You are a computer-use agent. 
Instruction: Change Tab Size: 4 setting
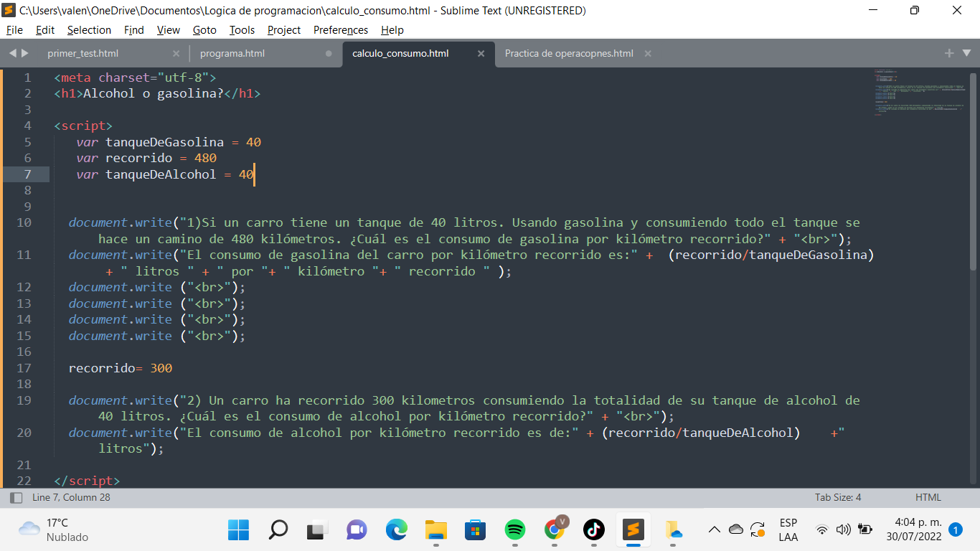pyautogui.click(x=838, y=497)
